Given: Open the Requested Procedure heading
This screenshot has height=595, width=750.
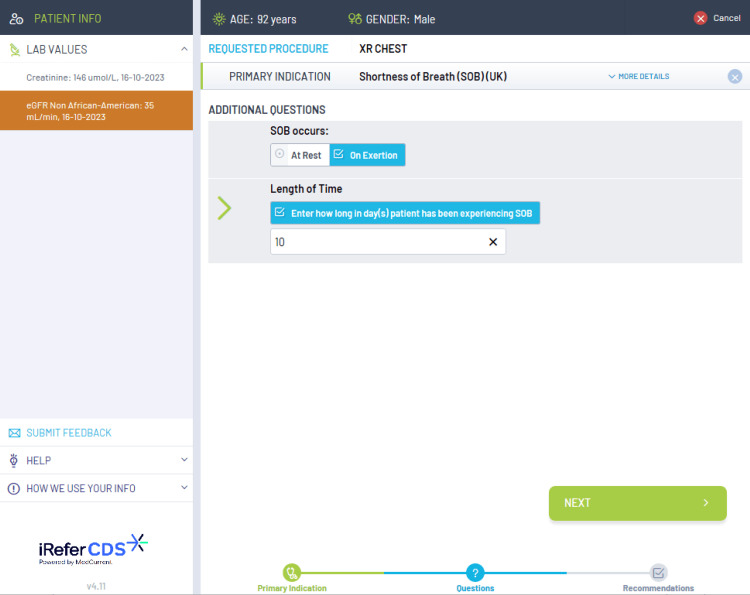Looking at the screenshot, I should (268, 49).
